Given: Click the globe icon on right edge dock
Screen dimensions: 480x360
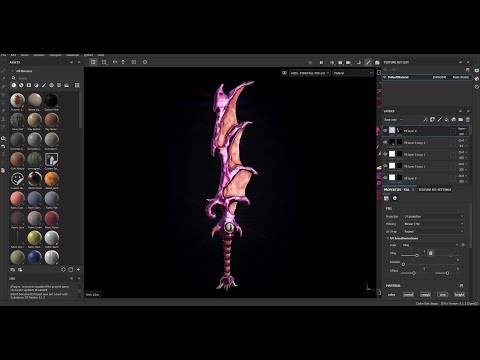Looking at the screenshot, I should point(477,79).
